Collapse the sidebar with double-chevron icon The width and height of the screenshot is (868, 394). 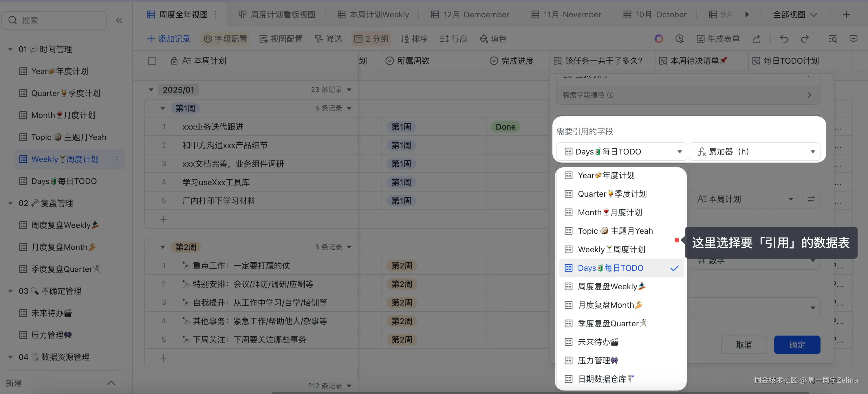(x=119, y=20)
